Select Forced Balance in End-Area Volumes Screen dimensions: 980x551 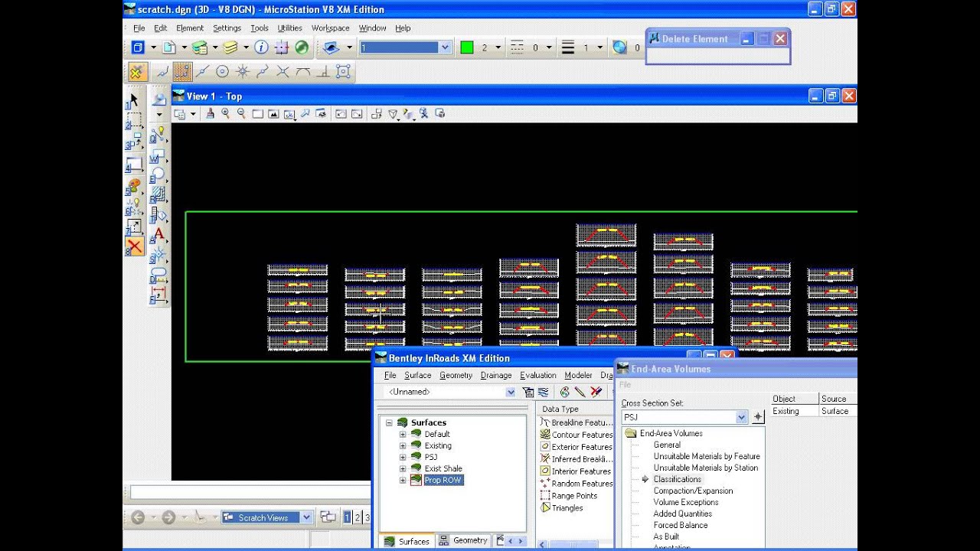[681, 525]
